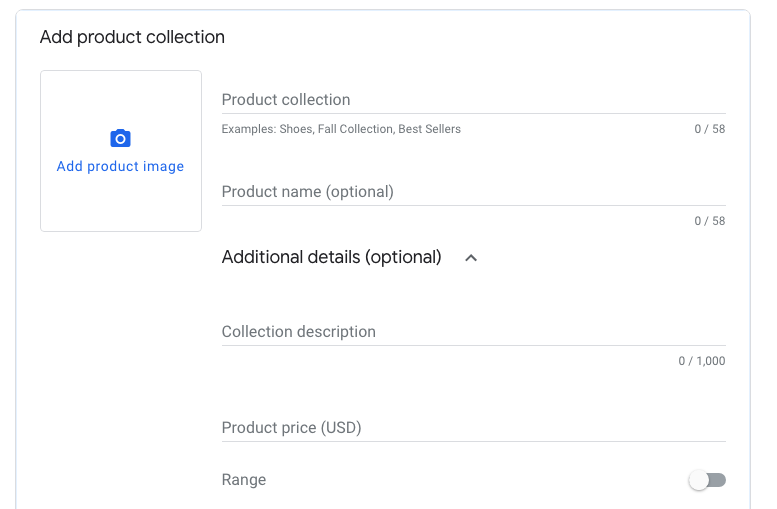The height and width of the screenshot is (509, 777).
Task: Focus the Product name (optional) field
Action: pos(472,192)
